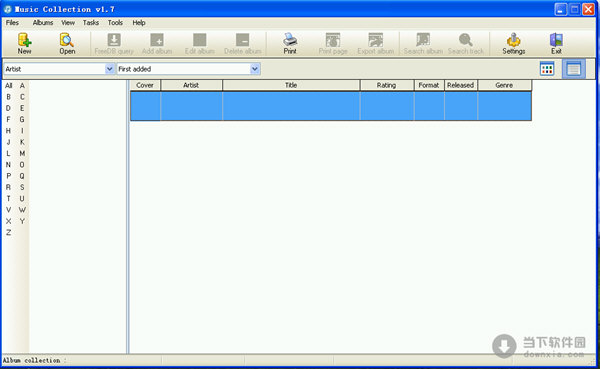Filter by letter J
The image size is (600, 369).
[8, 142]
